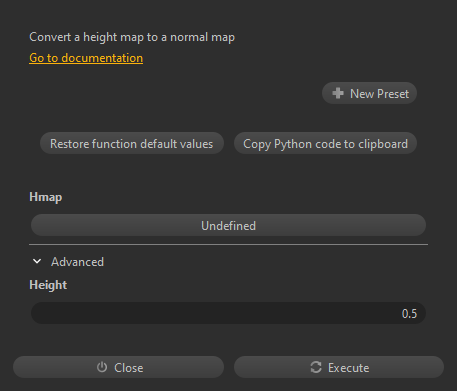This screenshot has height=391, width=457.
Task: Open the Go to documentation link
Action: tap(86, 58)
